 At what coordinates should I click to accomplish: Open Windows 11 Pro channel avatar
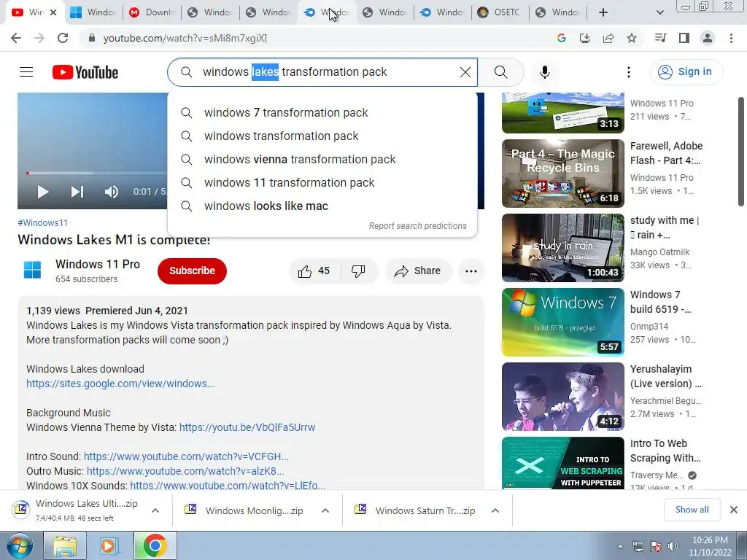(32, 270)
